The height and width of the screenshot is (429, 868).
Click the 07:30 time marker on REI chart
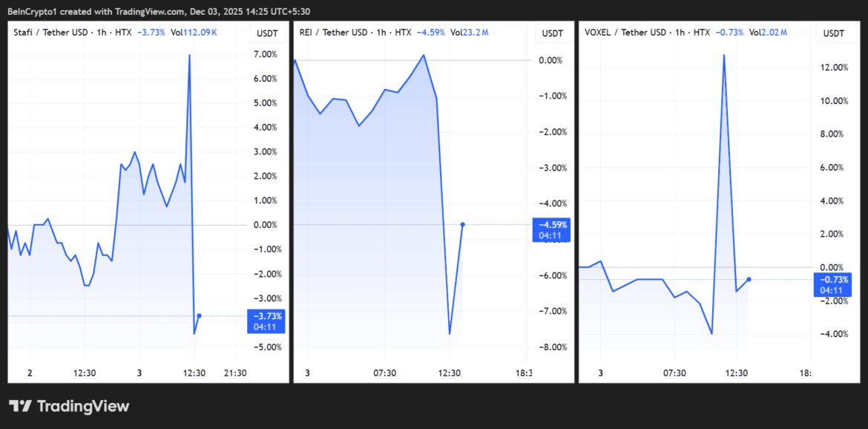point(384,373)
